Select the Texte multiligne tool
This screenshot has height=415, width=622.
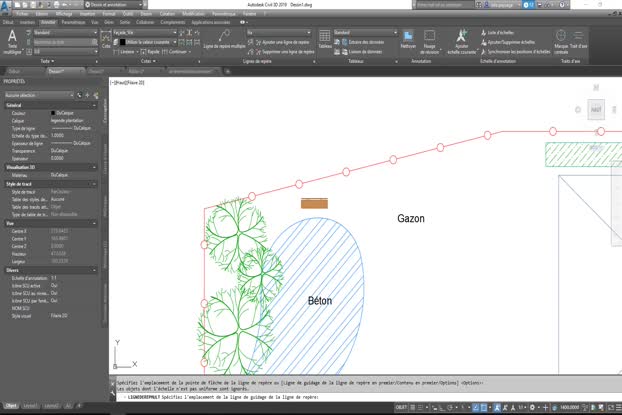pos(12,42)
